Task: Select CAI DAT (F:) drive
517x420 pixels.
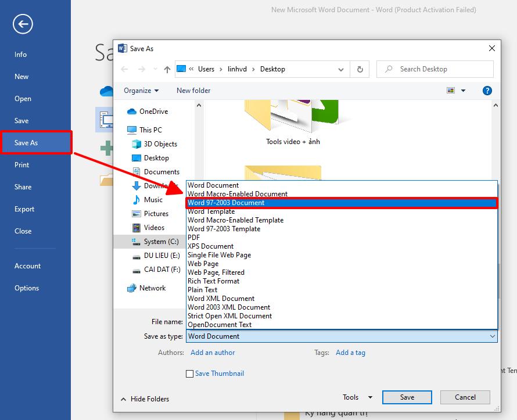Action: point(156,270)
